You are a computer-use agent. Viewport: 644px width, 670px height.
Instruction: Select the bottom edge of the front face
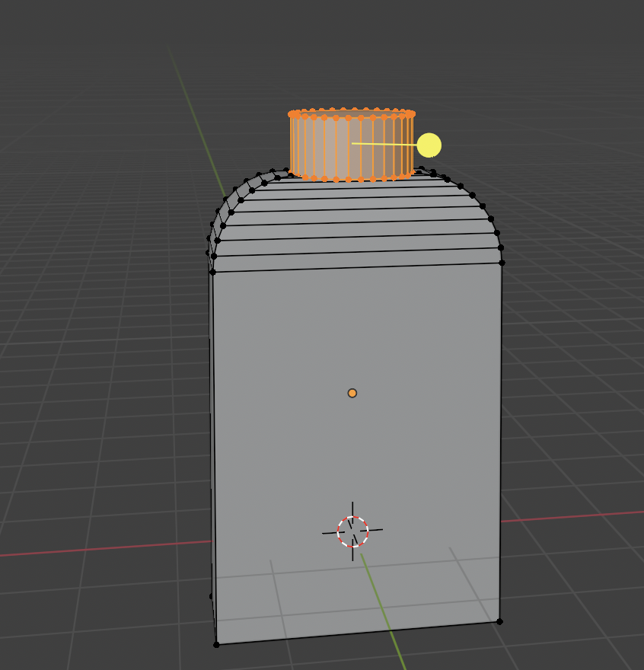(358, 633)
